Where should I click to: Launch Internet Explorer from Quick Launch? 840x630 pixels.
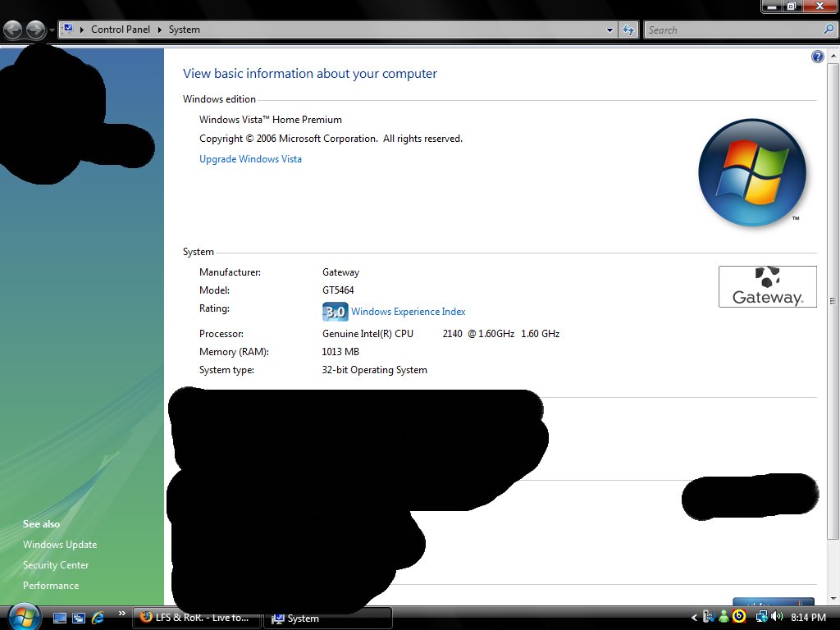[98, 618]
